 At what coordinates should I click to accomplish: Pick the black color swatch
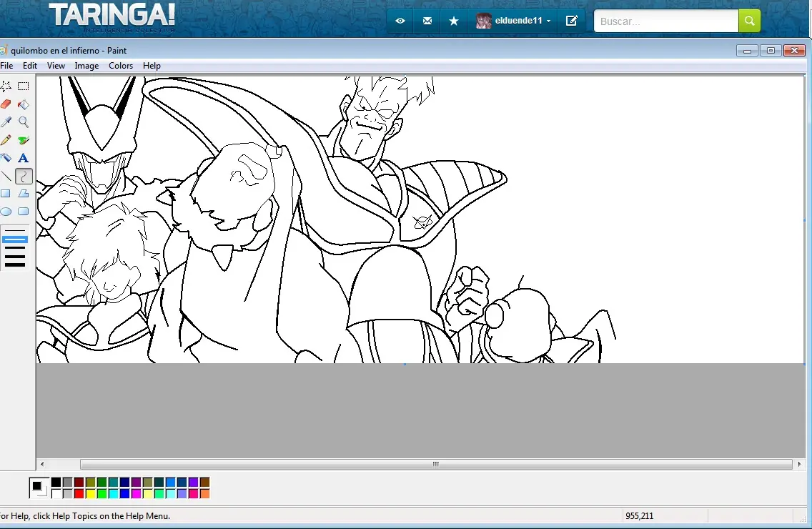click(56, 483)
